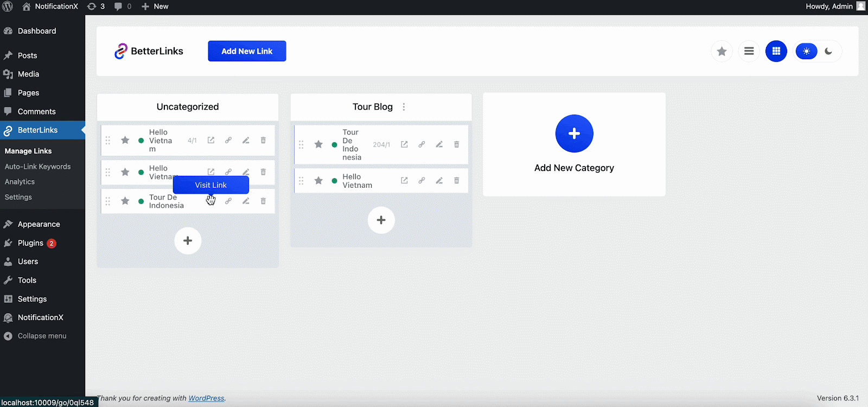Delete the Hello Vietnam link showing 4/1
This screenshot has height=407, width=868.
[x=263, y=140]
